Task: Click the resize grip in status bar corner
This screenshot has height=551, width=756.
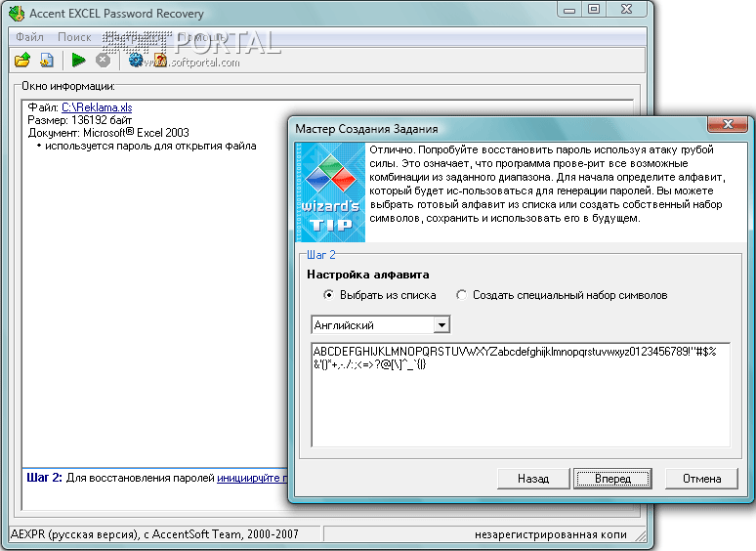Action: point(641,535)
